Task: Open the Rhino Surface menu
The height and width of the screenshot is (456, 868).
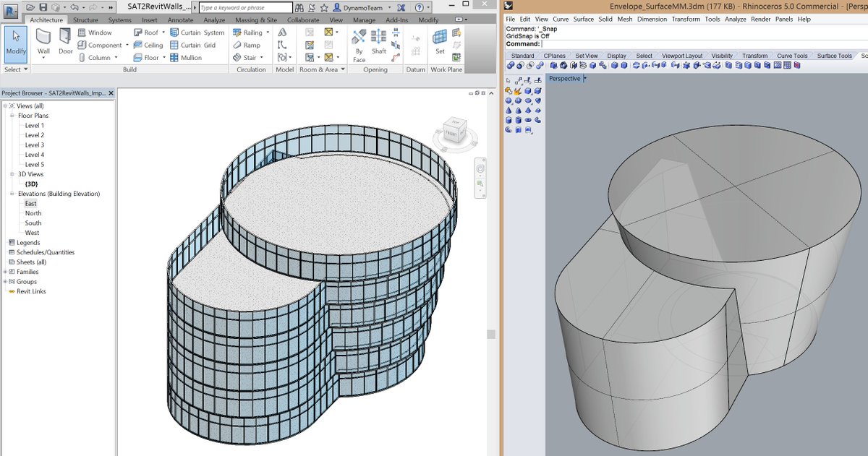Action: [584, 19]
